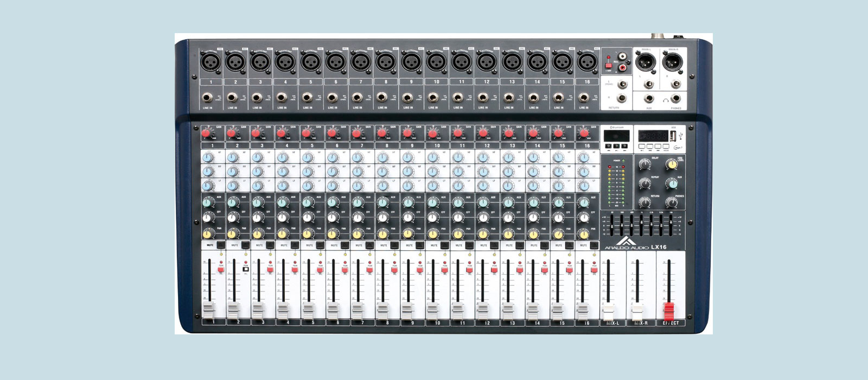868x380 pixels.
Task: Toggle the channel 13 MUTE button
Action: (x=520, y=245)
